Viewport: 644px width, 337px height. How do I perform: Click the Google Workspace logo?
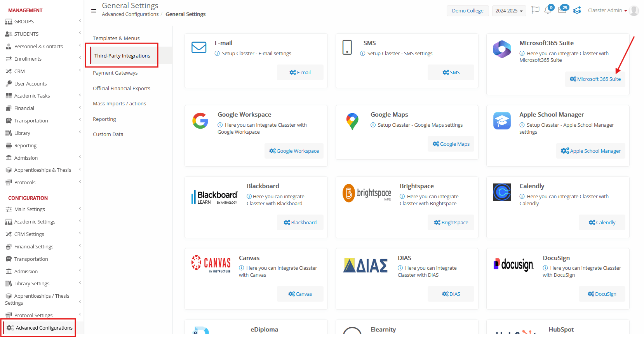coord(200,121)
